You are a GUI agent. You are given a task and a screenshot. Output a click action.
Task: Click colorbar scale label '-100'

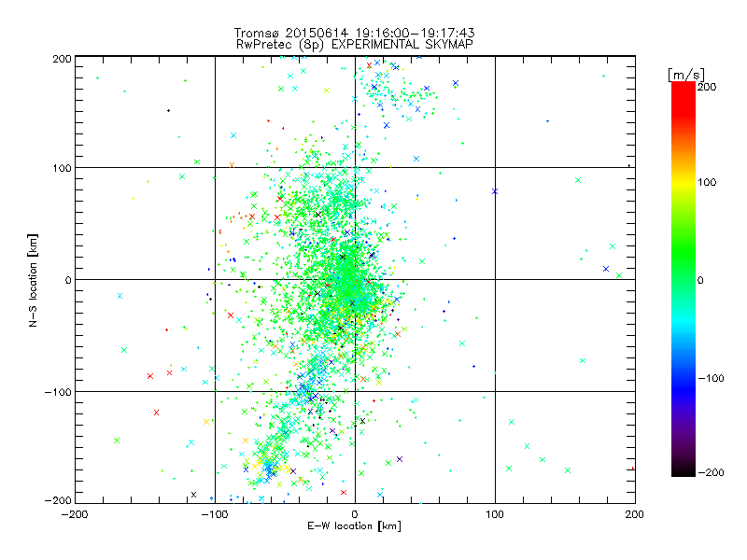[711, 378]
